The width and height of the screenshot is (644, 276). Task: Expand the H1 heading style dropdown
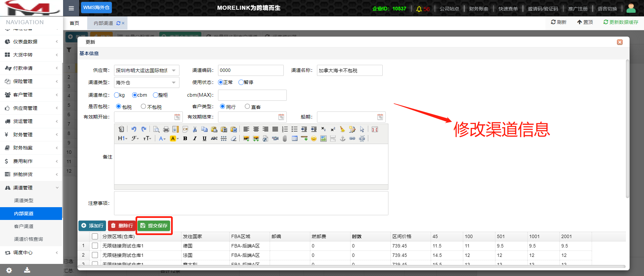(x=122, y=138)
